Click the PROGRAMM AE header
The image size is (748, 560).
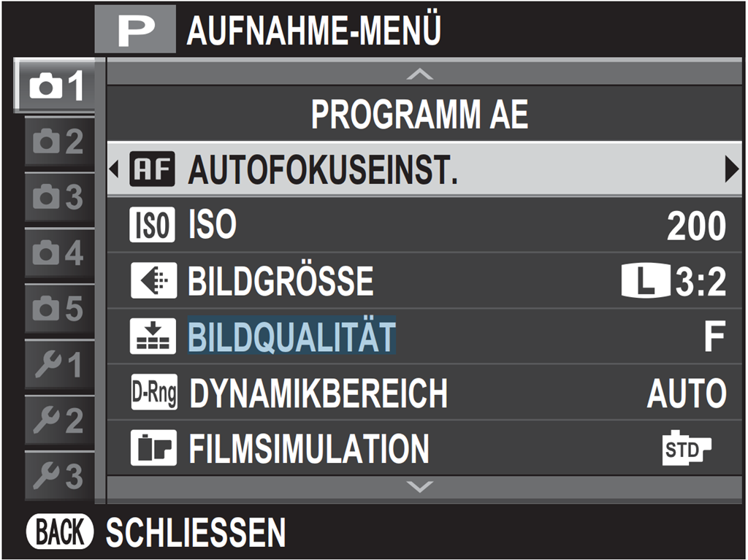pos(419,115)
